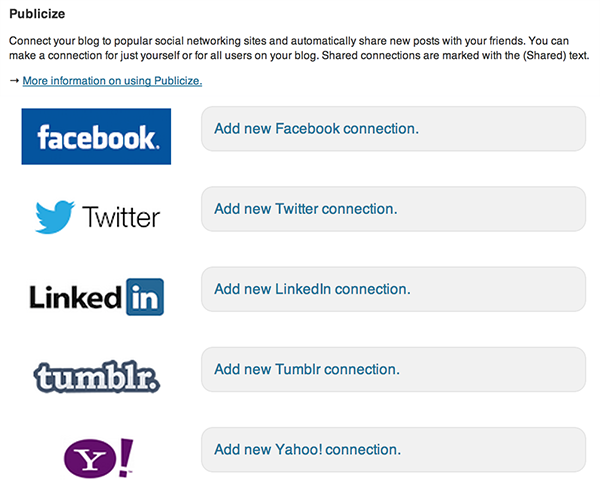This screenshot has width=600, height=488.
Task: Click empty area inside the LinkedIn connection box
Action: click(497, 289)
